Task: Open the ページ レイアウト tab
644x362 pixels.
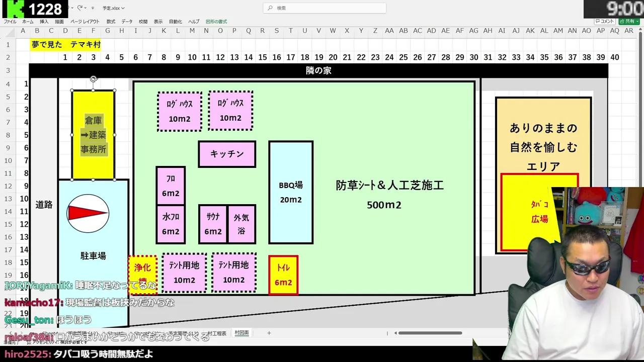Action: 85,22
